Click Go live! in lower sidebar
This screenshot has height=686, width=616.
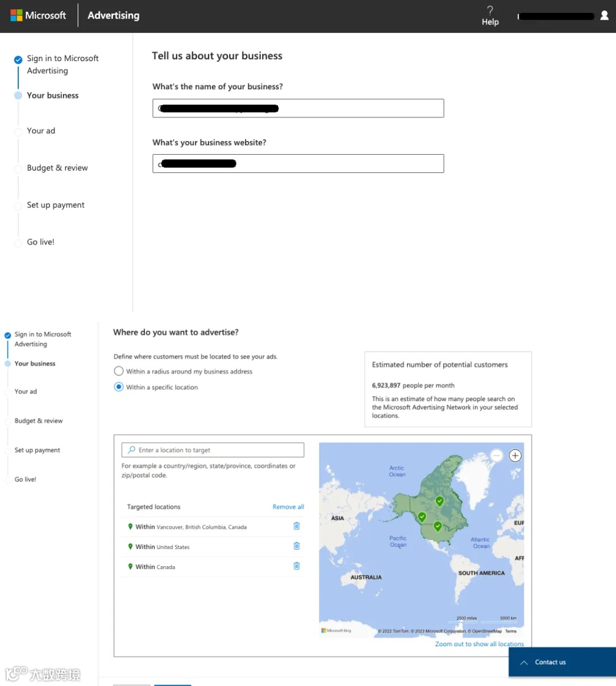pyautogui.click(x=25, y=479)
